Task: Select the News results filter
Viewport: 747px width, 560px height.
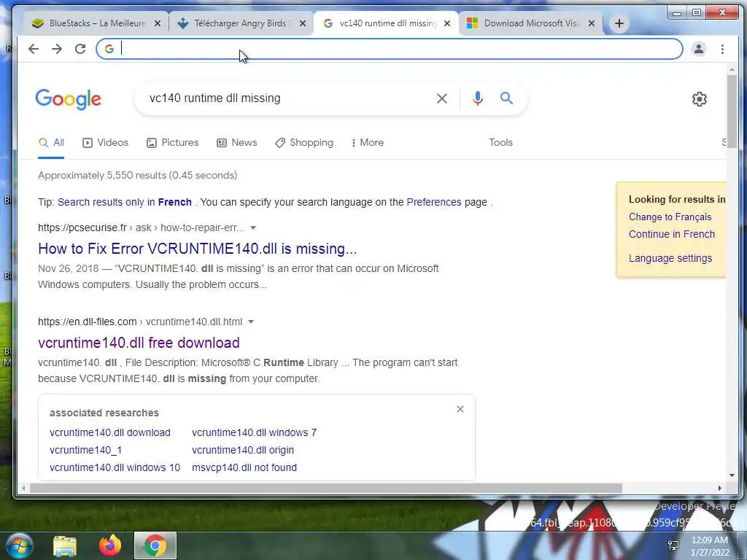Action: click(237, 142)
